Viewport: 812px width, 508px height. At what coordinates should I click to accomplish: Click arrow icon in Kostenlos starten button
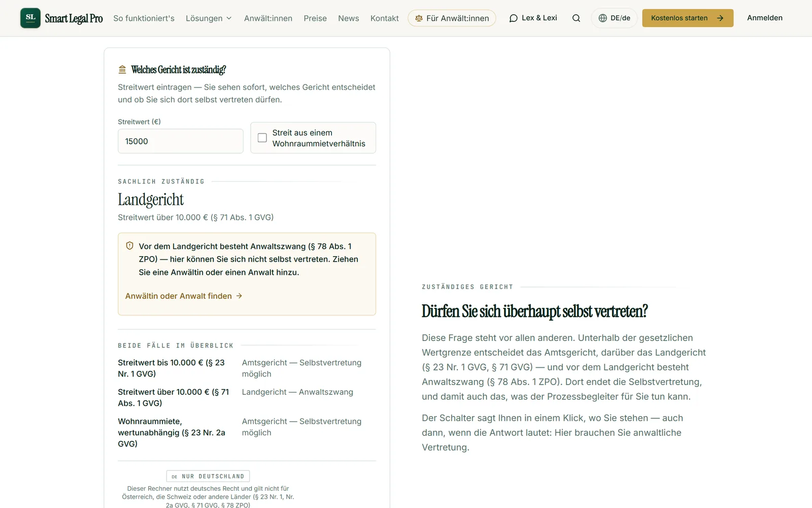click(x=720, y=18)
